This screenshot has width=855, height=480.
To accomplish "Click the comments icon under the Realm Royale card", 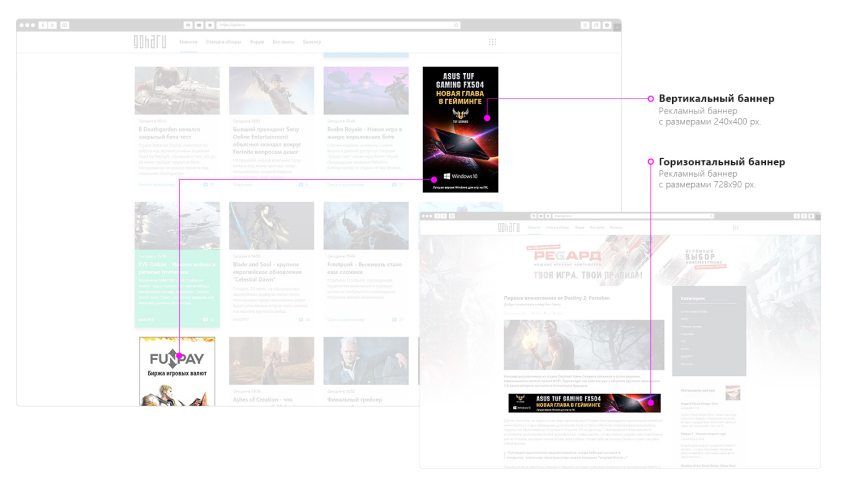I will [394, 185].
